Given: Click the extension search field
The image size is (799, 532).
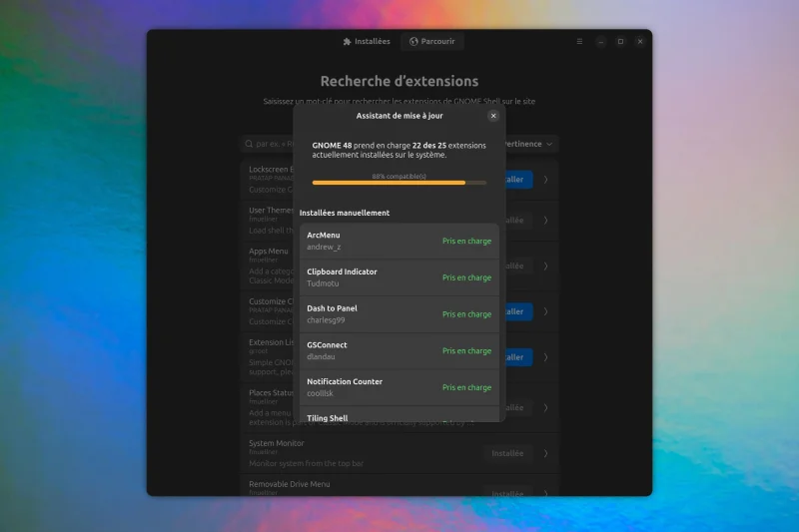Looking at the screenshot, I should [x=268, y=144].
